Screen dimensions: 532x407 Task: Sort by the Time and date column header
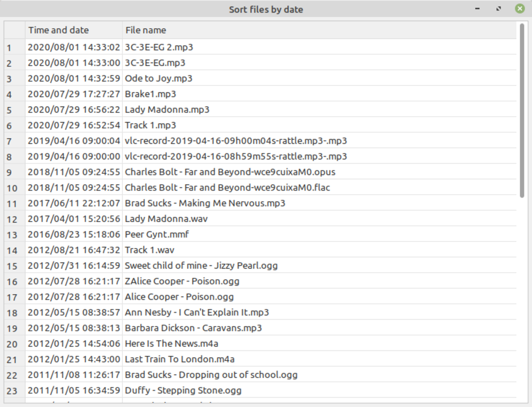pos(74,30)
